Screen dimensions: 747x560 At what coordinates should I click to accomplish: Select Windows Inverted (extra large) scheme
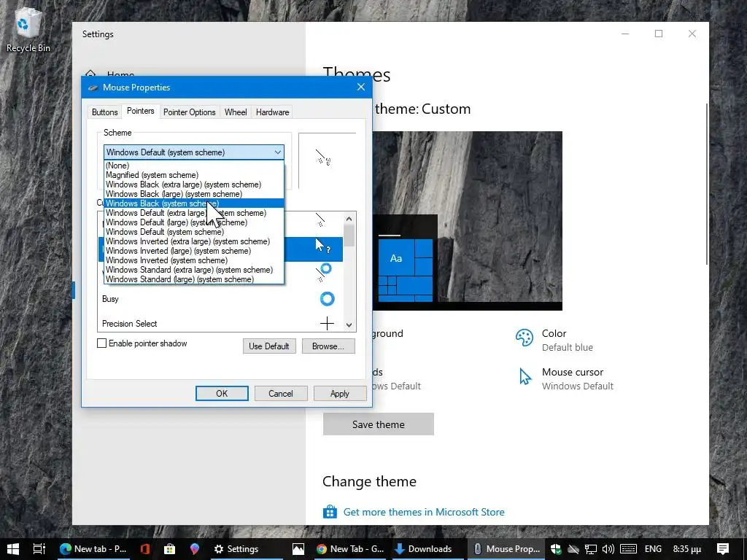tap(194, 241)
